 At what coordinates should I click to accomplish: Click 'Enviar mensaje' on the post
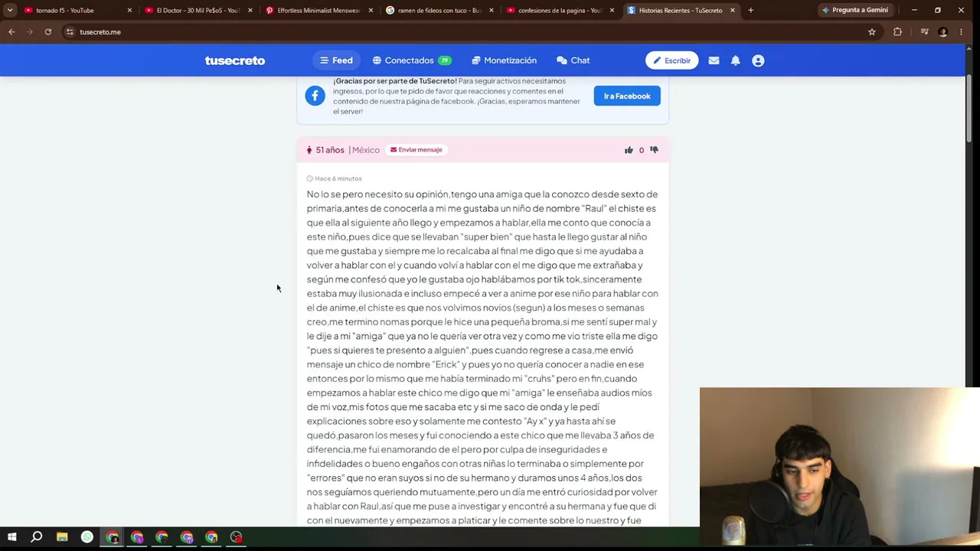416,150
